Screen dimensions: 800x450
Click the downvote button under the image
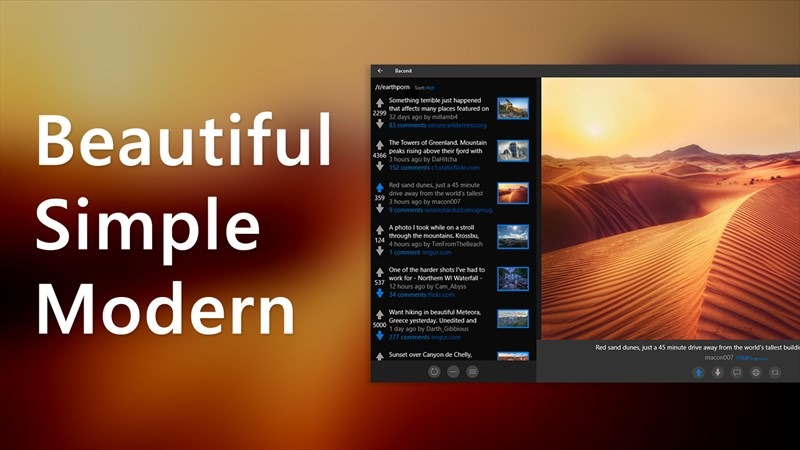[x=717, y=373]
